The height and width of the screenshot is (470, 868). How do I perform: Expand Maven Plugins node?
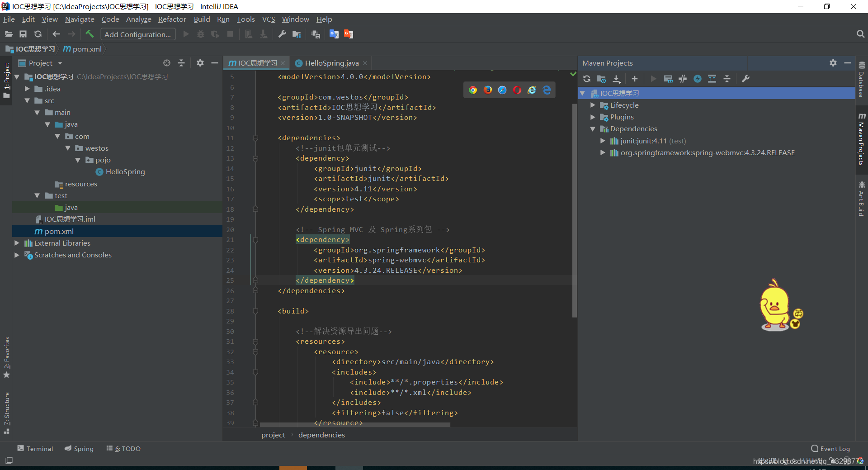593,117
